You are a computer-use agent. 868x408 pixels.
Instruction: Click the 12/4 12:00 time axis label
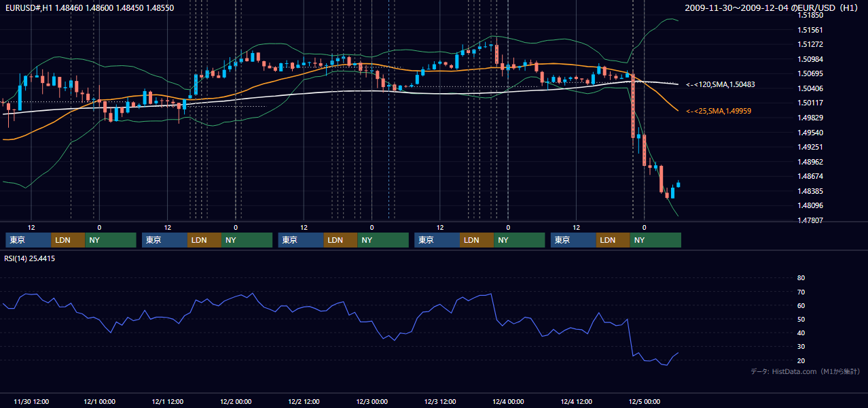point(576,401)
